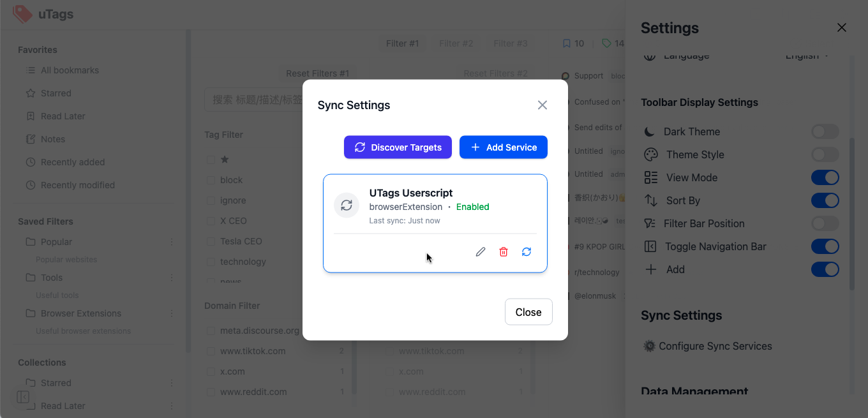Switch to the Filter #2 tab

coord(456,43)
